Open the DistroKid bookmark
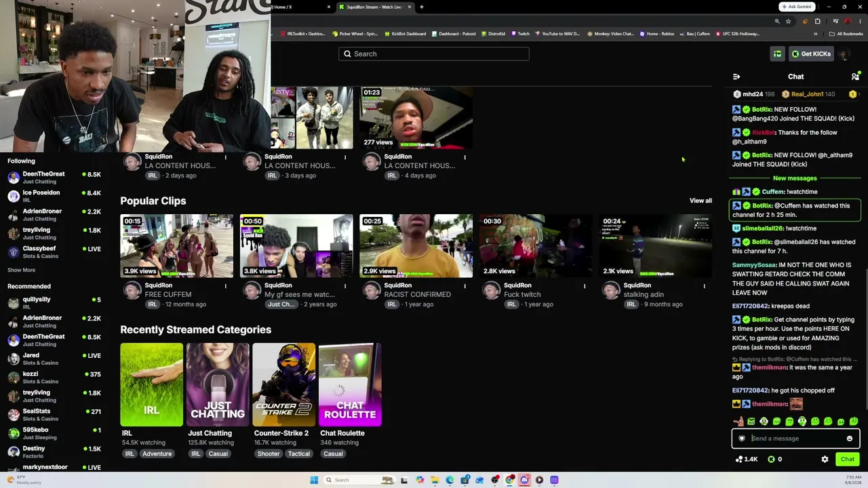Screen dimensions: 868x488 coord(494,34)
